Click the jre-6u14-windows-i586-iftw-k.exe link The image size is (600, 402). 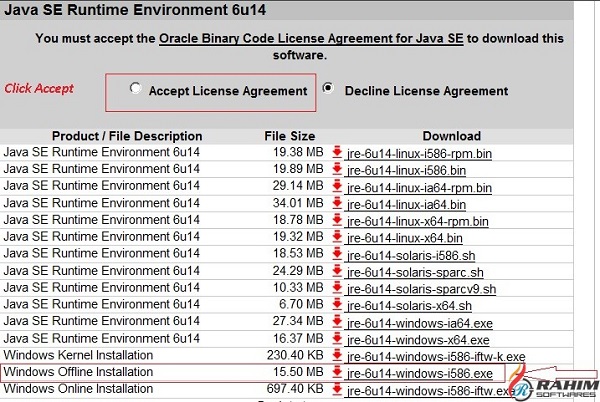click(x=436, y=357)
